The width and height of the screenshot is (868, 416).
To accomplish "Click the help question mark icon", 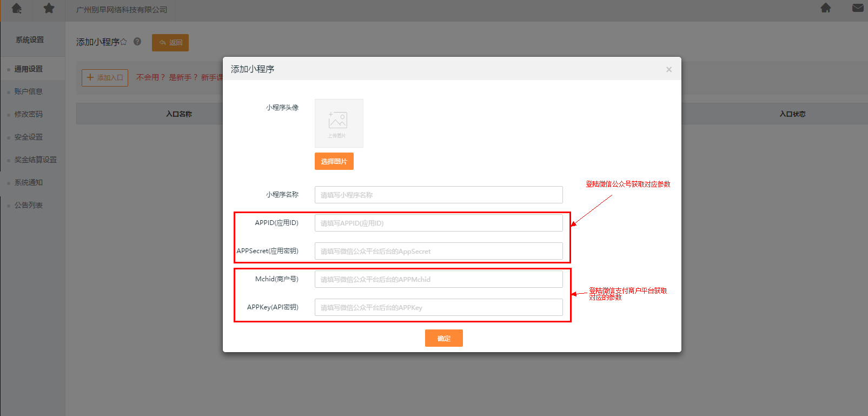I will 137,42.
